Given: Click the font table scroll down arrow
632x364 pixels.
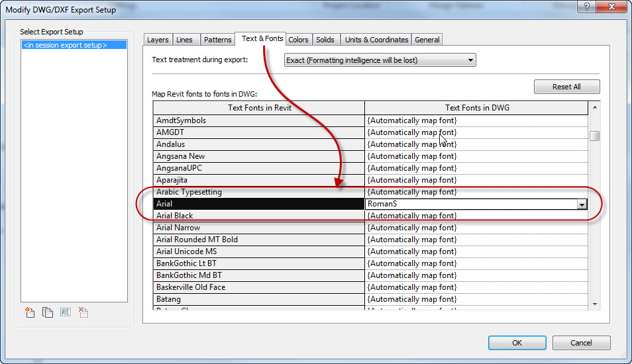Looking at the screenshot, I should [x=594, y=304].
